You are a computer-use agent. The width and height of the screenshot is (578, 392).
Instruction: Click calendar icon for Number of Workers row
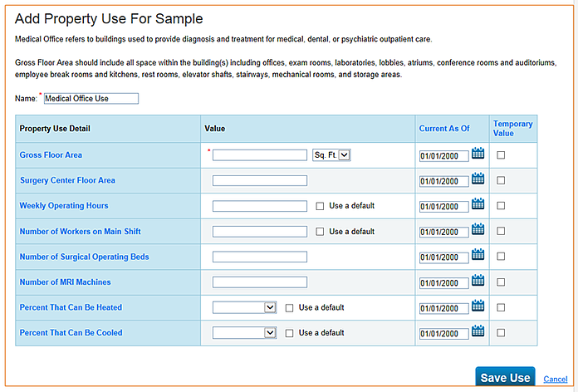point(478,230)
